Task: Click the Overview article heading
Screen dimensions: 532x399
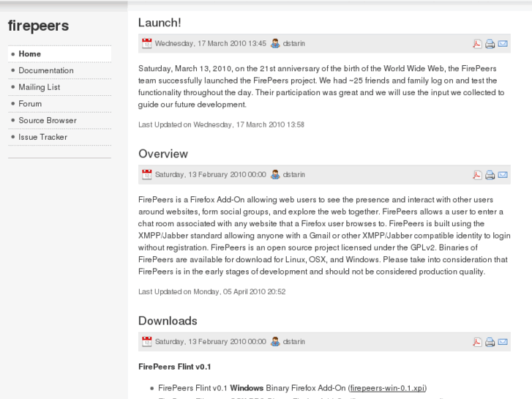Action: (x=163, y=154)
